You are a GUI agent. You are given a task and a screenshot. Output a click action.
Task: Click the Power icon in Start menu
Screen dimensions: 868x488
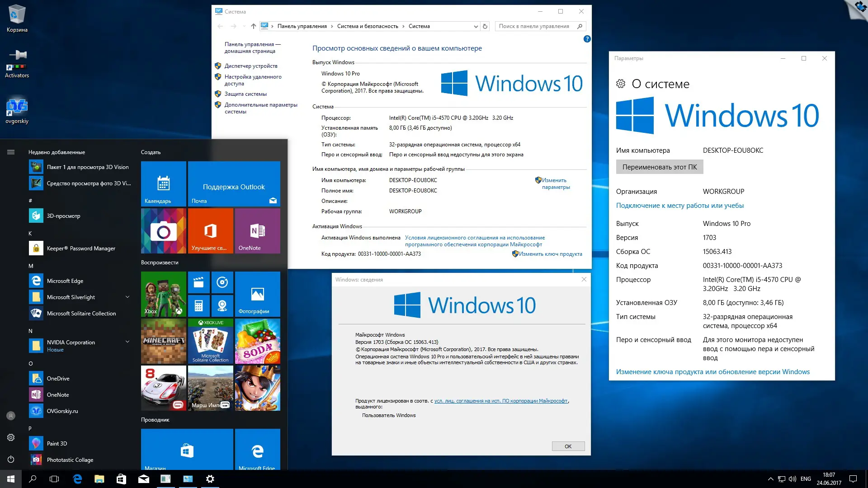tap(11, 459)
